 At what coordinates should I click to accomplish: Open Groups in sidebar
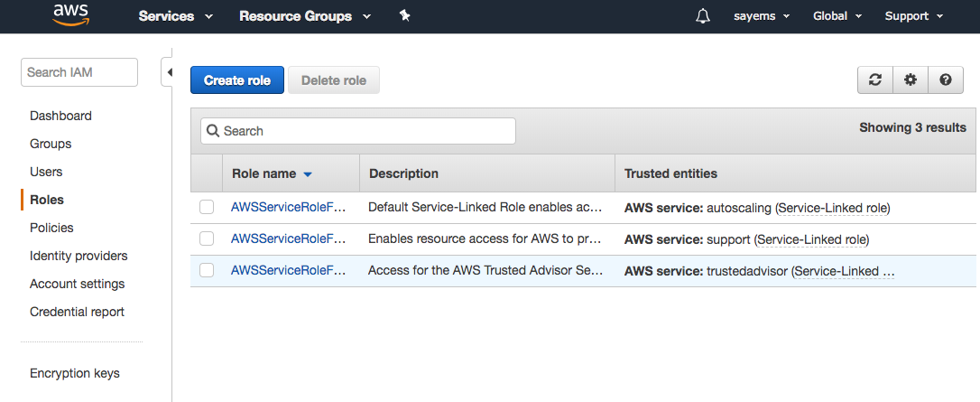tap(51, 144)
